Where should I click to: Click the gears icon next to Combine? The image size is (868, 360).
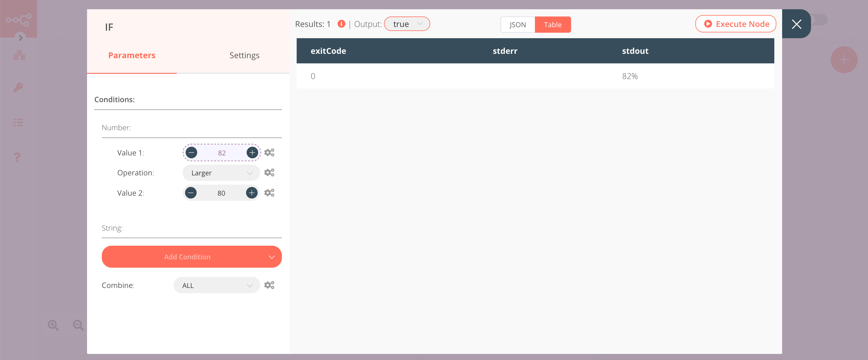pos(269,285)
